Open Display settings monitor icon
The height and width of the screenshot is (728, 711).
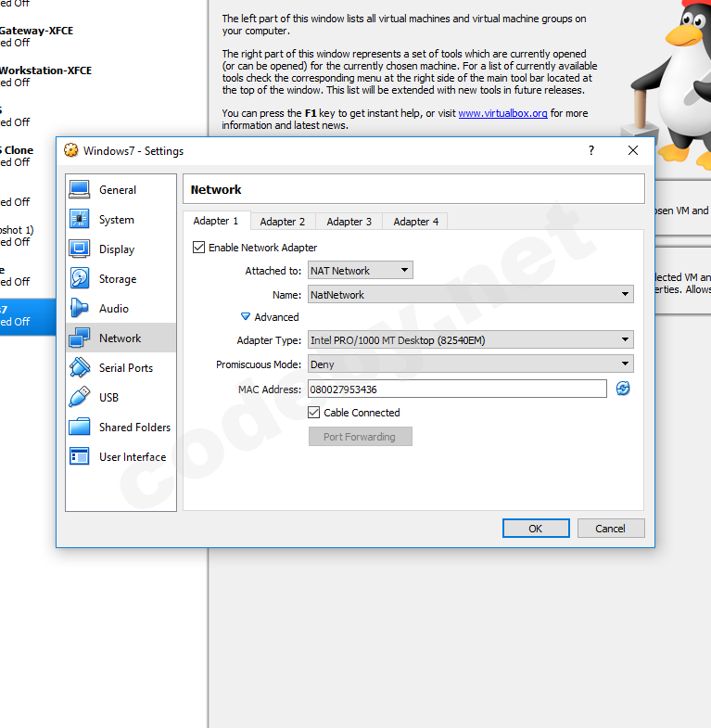81,249
